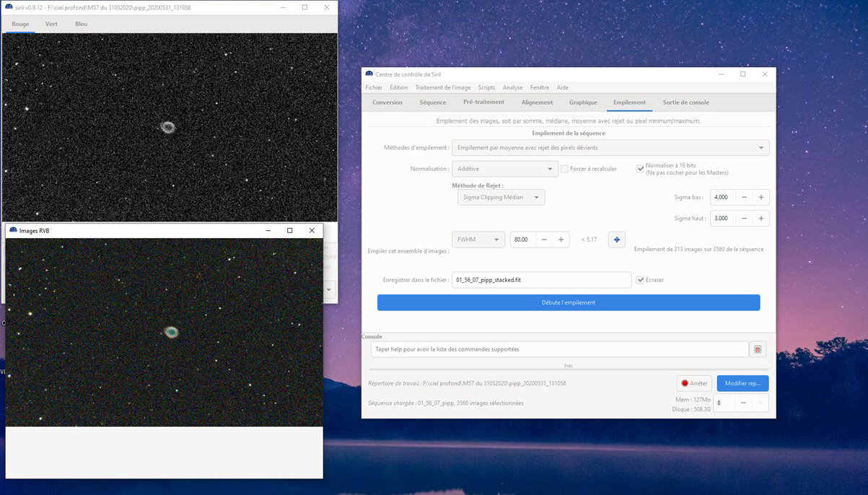
Task: Toggle Normaliser à 16 bits checkbox
Action: (x=640, y=169)
